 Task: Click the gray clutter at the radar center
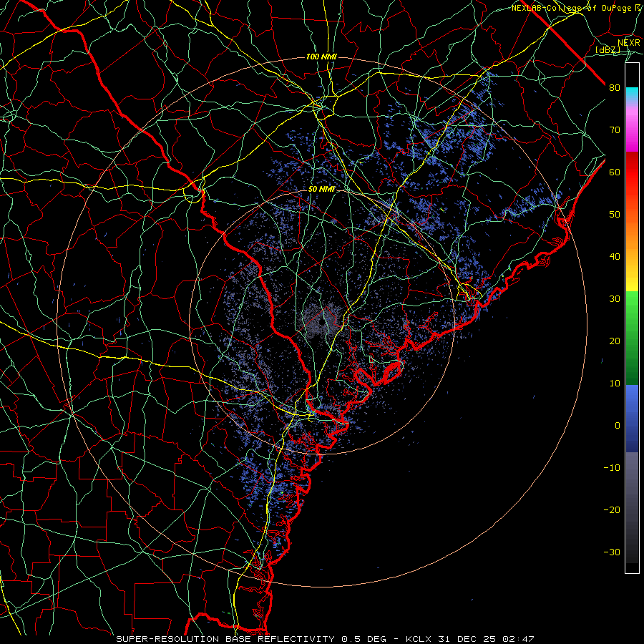coord(323,323)
